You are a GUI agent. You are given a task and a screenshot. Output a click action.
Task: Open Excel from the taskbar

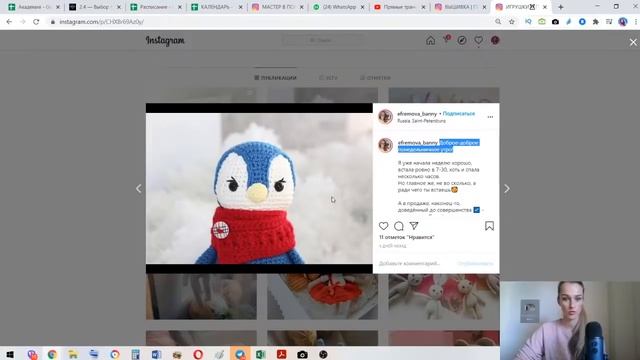pos(260,354)
